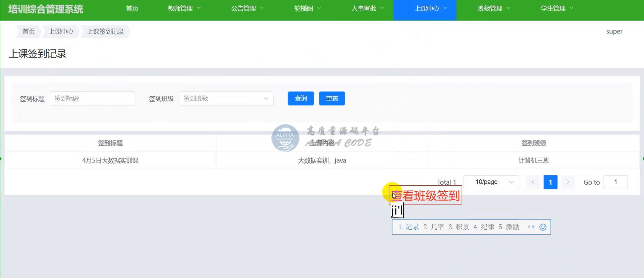Viewport: 644px width, 278px height.
Task: Expand the 公告管理 menu
Action: (x=247, y=8)
